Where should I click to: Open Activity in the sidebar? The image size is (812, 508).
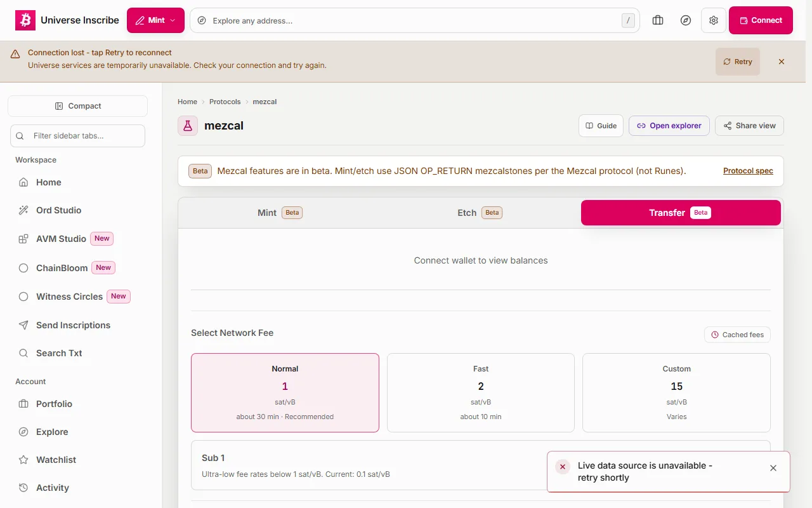pos(77,488)
